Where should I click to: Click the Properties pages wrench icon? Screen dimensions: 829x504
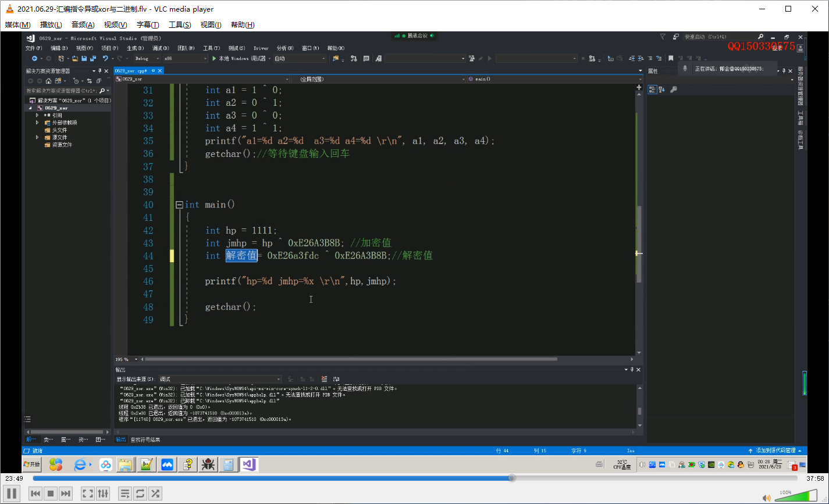pyautogui.click(x=674, y=90)
